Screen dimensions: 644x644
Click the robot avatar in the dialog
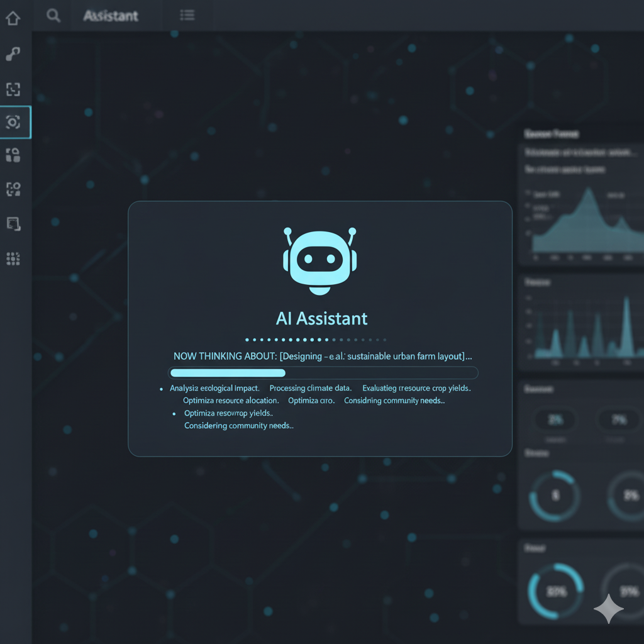[320, 260]
